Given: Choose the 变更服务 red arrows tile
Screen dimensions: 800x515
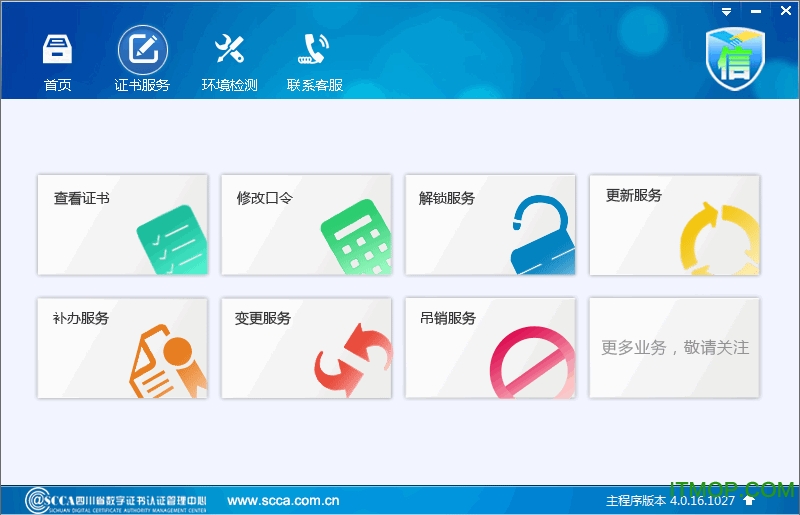Looking at the screenshot, I should [x=306, y=347].
